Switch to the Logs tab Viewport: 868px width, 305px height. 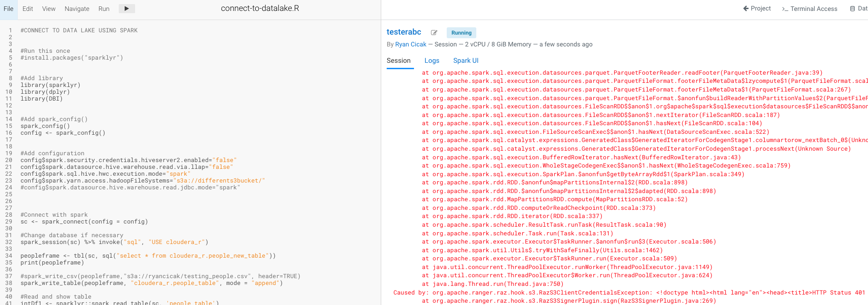(x=432, y=61)
